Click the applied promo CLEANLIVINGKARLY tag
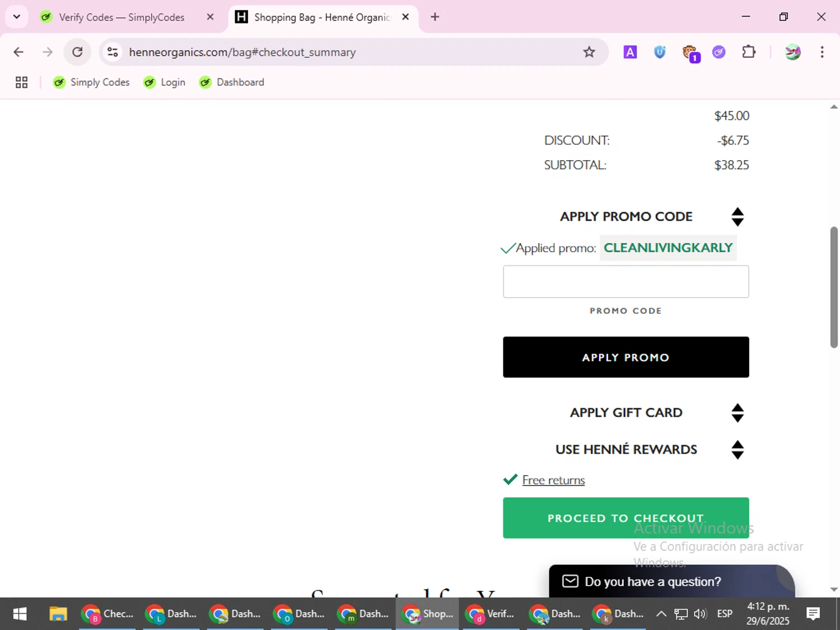 668,248
